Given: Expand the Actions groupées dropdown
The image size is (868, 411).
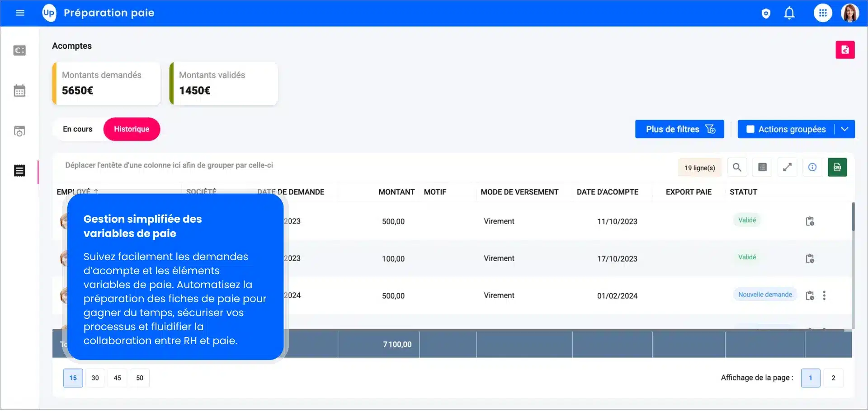Looking at the screenshot, I should pos(845,129).
